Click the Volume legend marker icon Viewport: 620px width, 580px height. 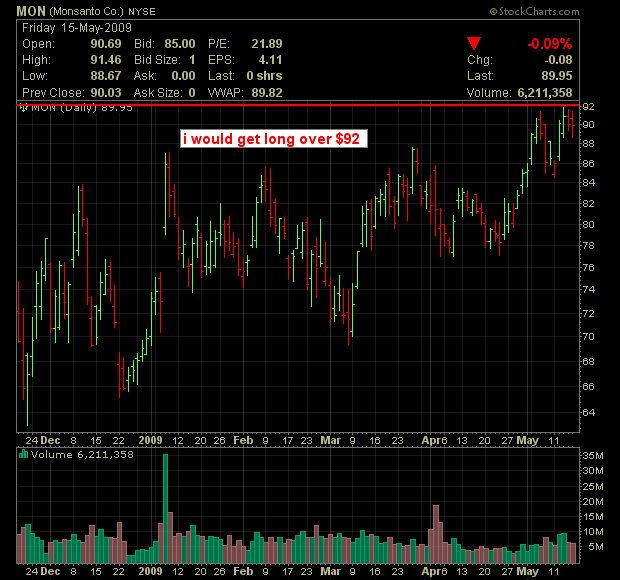pyautogui.click(x=22, y=455)
